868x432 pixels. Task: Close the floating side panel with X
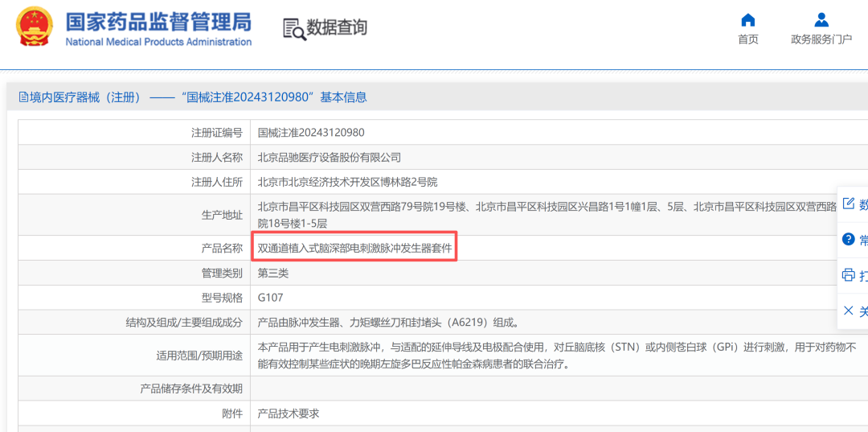tap(848, 311)
